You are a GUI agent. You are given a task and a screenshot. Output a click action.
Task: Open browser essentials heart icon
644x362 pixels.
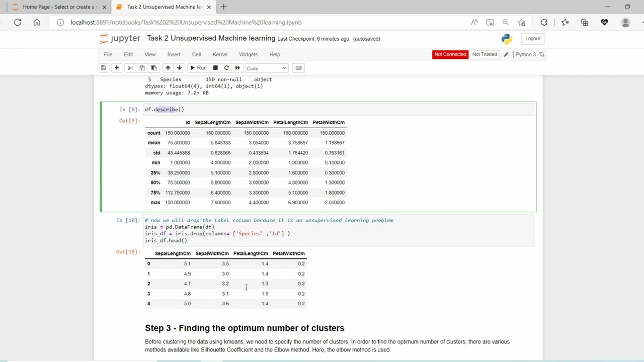coord(604,22)
